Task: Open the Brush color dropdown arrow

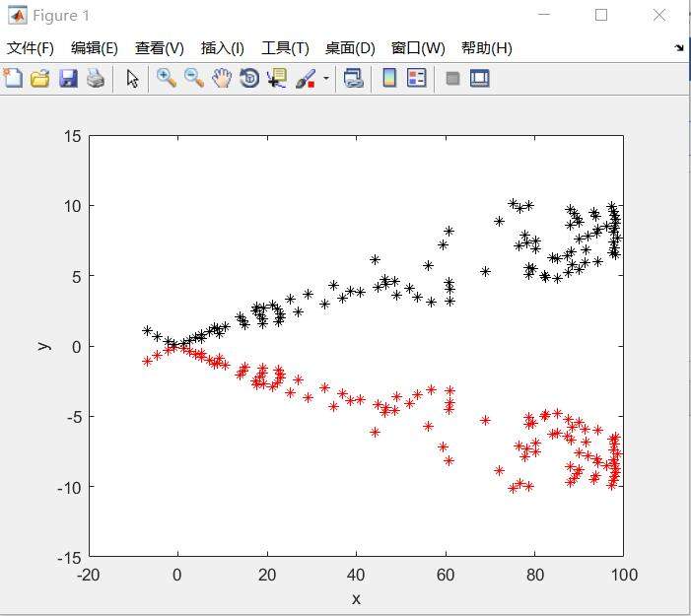Action: tap(326, 79)
